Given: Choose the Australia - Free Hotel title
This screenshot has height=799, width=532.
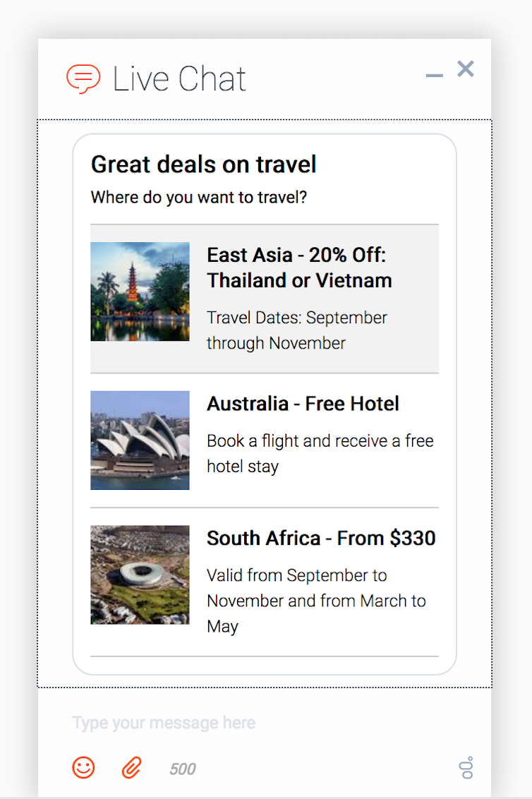Looking at the screenshot, I should coord(303,404).
